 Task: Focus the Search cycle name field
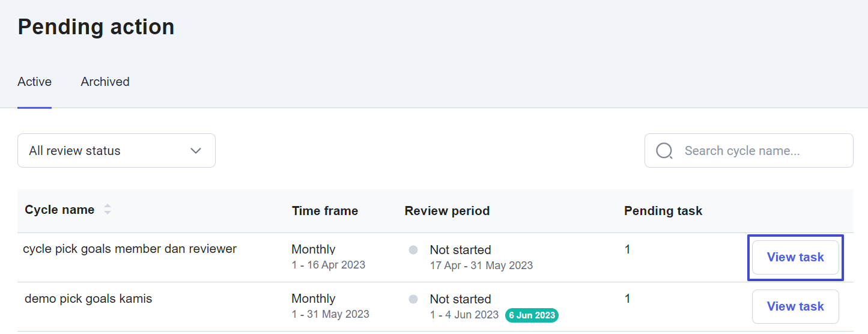click(749, 151)
